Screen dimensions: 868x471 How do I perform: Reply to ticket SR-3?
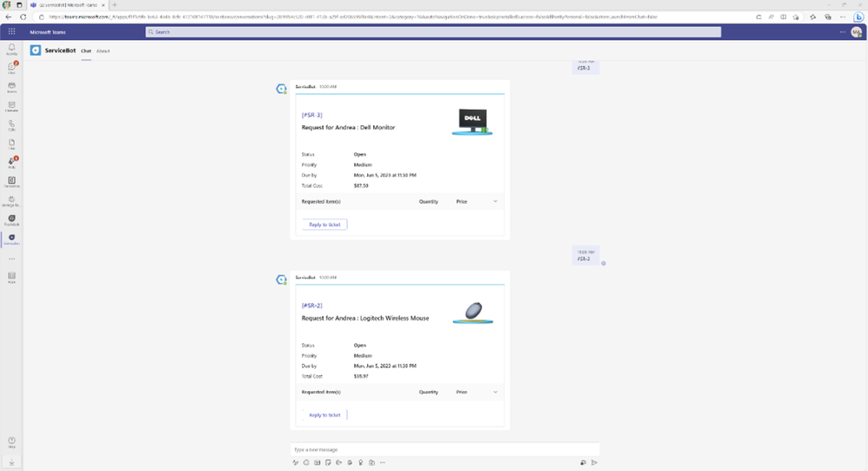325,225
